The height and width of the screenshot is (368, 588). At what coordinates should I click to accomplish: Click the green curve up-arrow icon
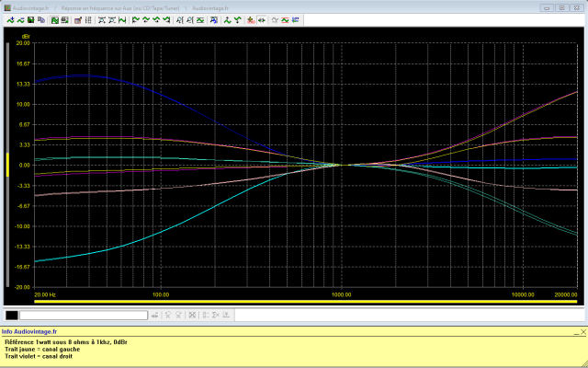click(227, 20)
